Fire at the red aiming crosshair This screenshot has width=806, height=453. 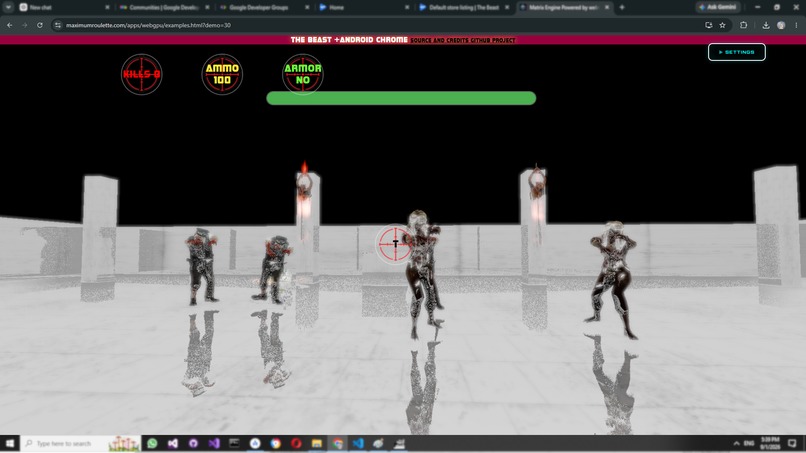395,244
